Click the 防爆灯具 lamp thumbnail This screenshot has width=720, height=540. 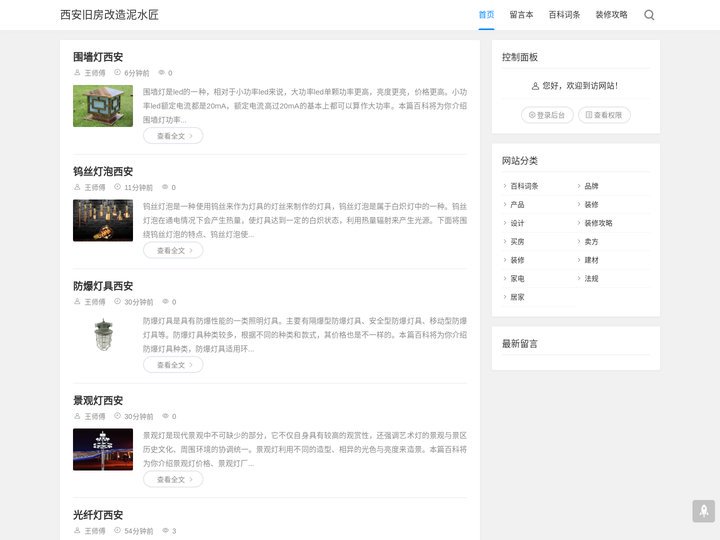[103, 335]
